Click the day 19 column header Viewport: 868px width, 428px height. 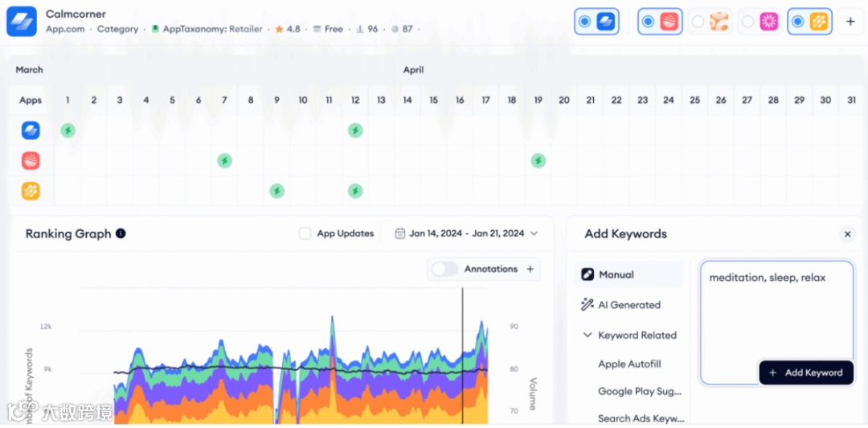pyautogui.click(x=538, y=101)
